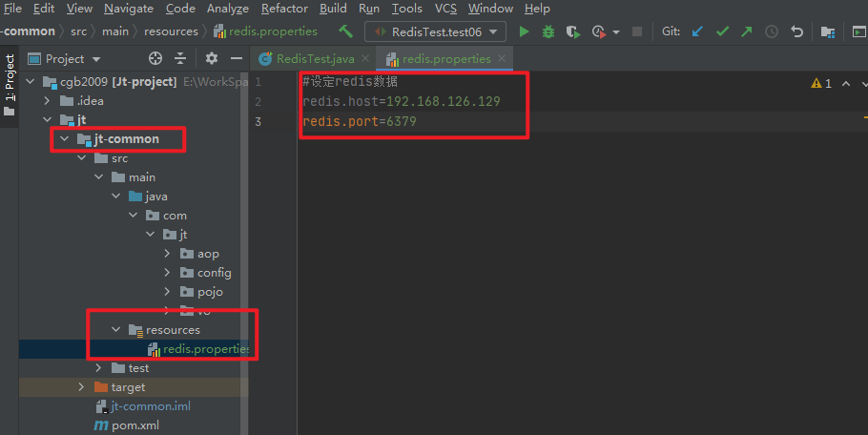Click the main breadcrumb
The width and height of the screenshot is (868, 435).
tap(115, 31)
